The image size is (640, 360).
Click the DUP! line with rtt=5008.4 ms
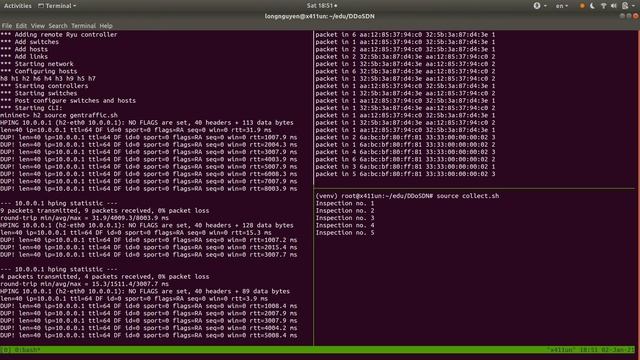(149, 336)
